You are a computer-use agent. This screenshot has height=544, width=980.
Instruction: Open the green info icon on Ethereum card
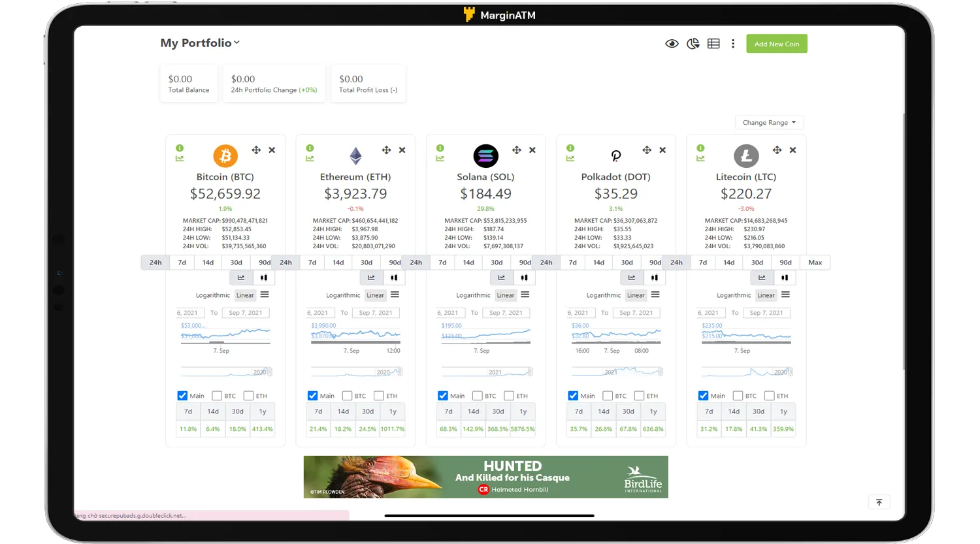coord(310,148)
